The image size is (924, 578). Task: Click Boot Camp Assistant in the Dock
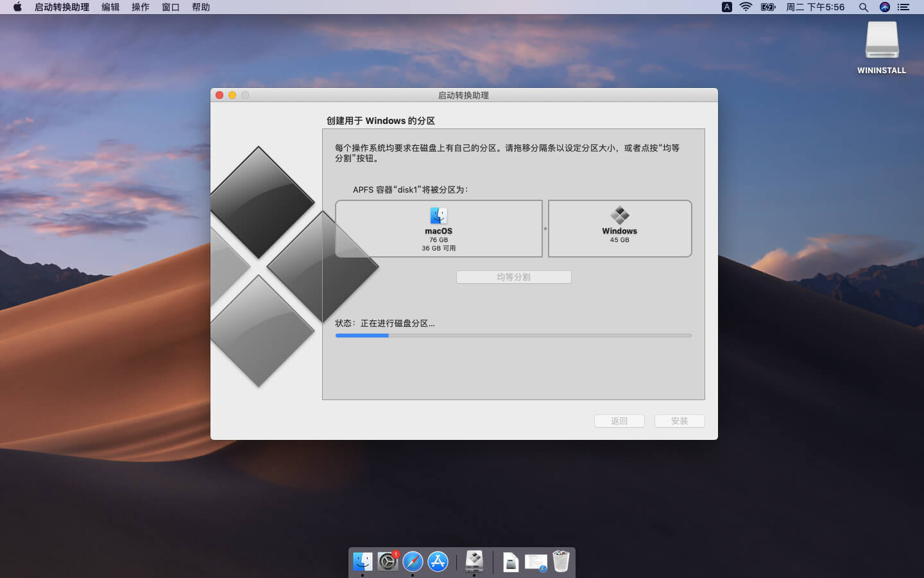pyautogui.click(x=474, y=561)
